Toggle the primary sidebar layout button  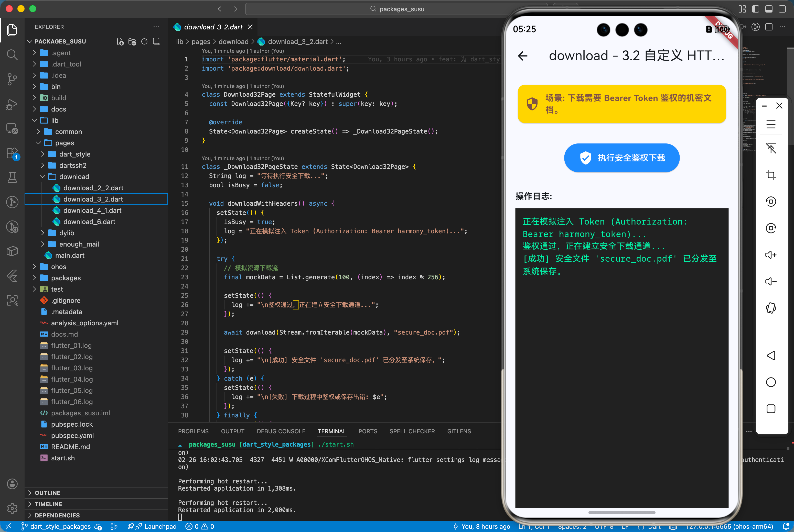pyautogui.click(x=755, y=9)
